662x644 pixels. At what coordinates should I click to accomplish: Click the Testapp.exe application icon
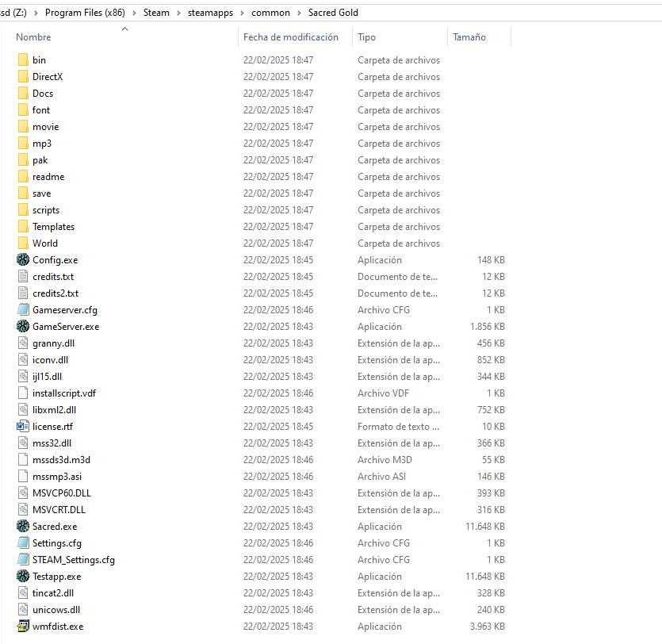[23, 577]
